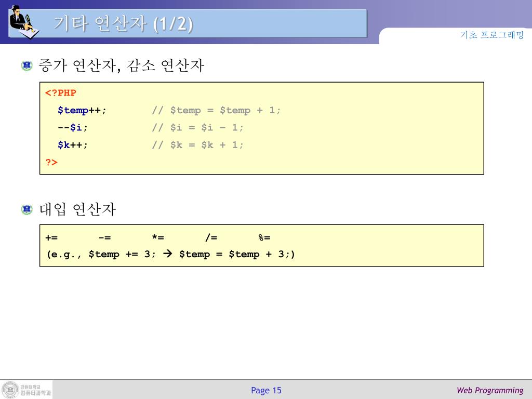Screen dimensions: 532x399
Task: Click the %= operator
Action: coord(264,237)
